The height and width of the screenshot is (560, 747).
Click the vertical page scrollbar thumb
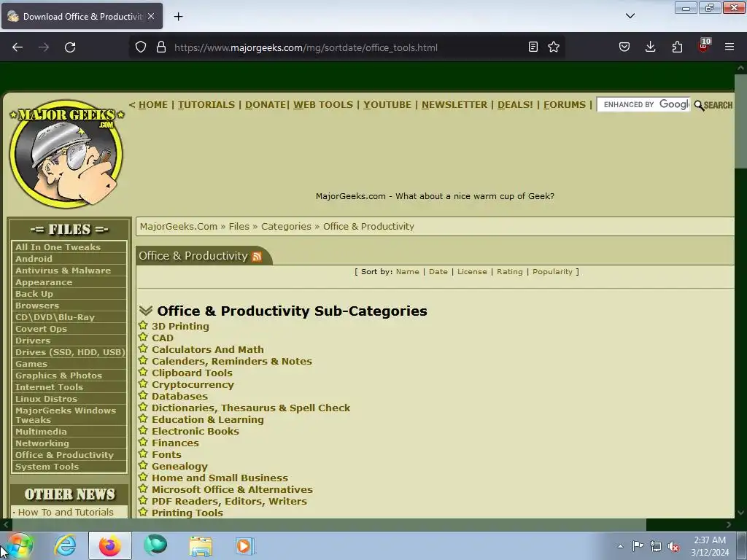[x=740, y=122]
